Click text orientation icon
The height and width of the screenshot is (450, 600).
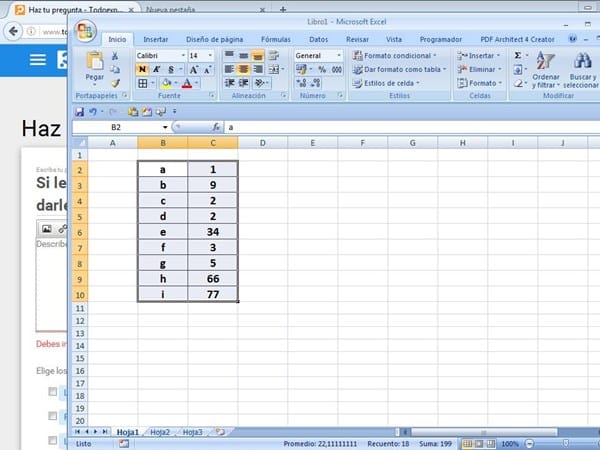(260, 83)
